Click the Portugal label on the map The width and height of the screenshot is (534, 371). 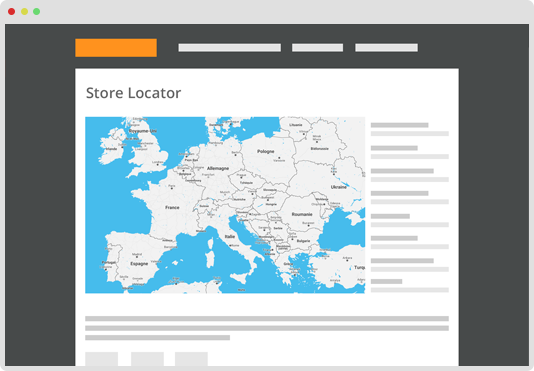[x=109, y=262]
